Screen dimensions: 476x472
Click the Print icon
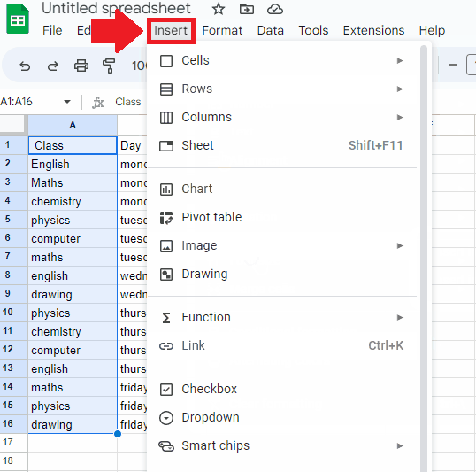coord(81,66)
